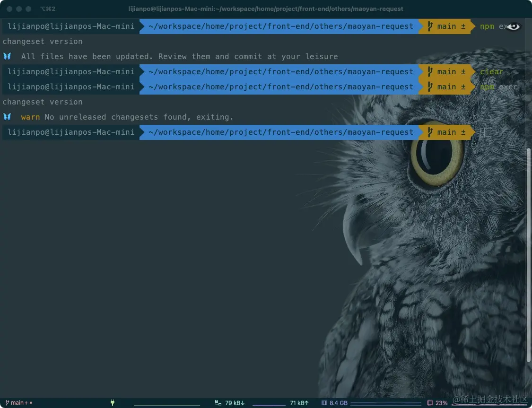Click the memory usage graph line in status bar
This screenshot has width=532, height=408.
click(386, 404)
